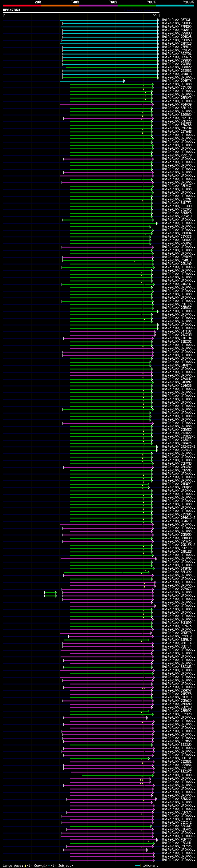The image size is (197, 868).
Task: Click the orange ~40% identity color segment
Action: pos(60,6)
